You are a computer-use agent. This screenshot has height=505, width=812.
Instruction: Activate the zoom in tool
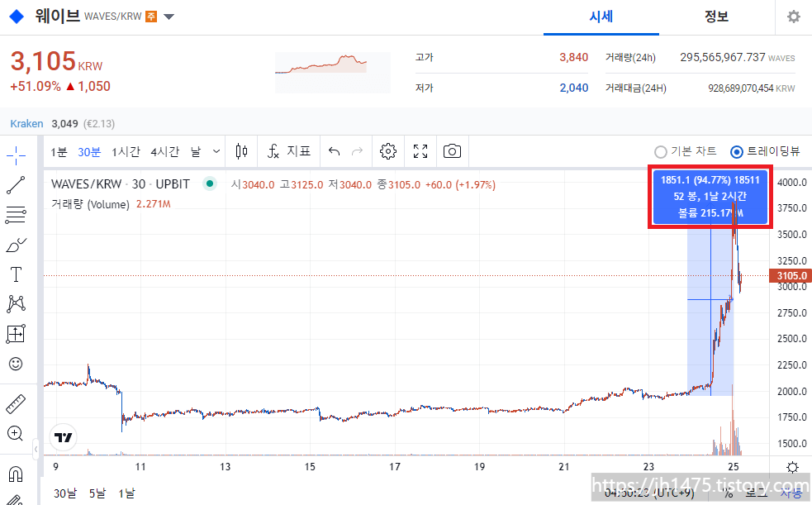pos(15,433)
